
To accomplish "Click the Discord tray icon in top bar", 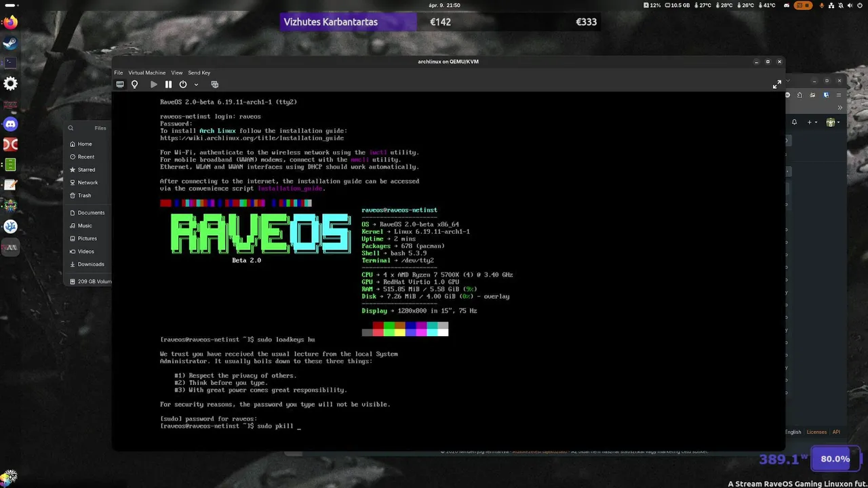I will pos(787,5).
